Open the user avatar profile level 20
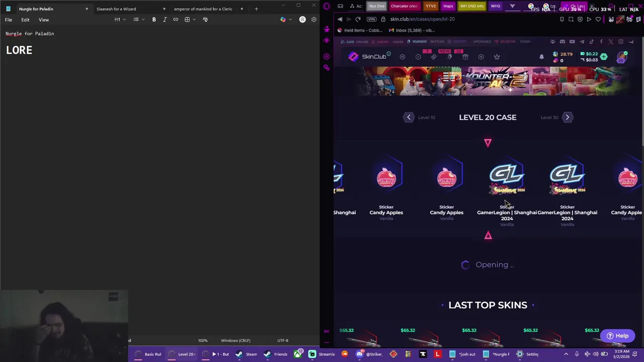The image size is (644, 362). click(621, 57)
